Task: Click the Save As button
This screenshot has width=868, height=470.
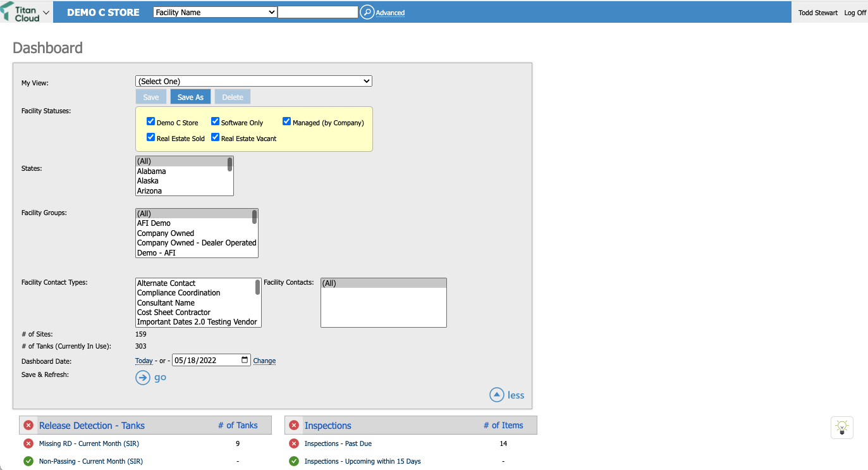Action: [x=190, y=97]
